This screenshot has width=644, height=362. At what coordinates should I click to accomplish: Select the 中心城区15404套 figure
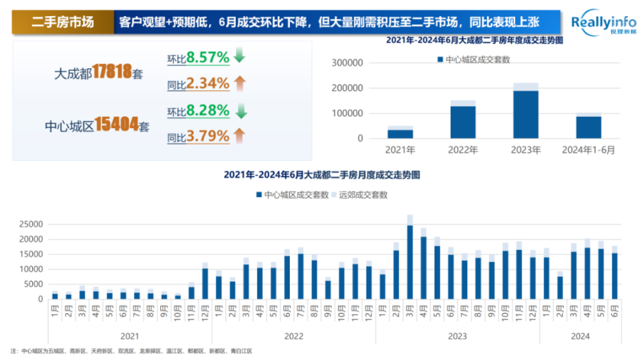coord(97,125)
